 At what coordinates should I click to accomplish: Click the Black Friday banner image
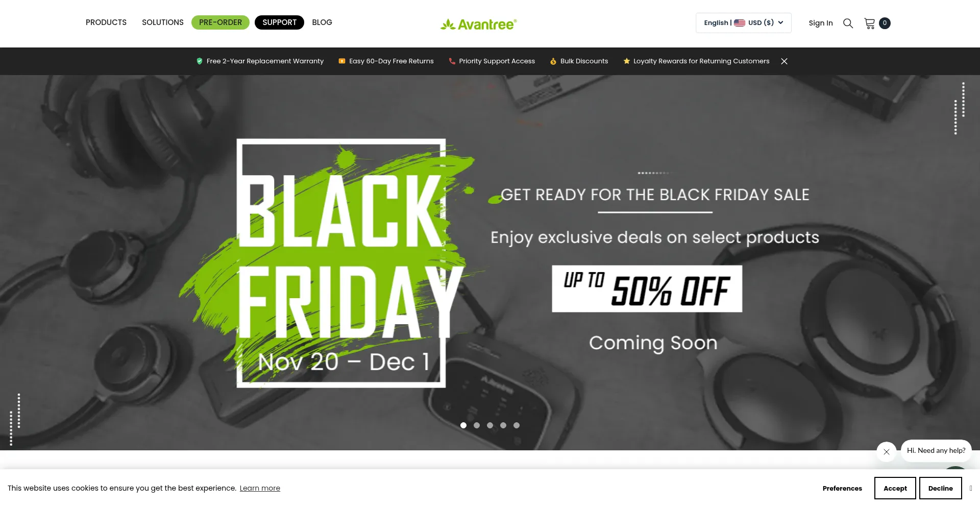490,262
